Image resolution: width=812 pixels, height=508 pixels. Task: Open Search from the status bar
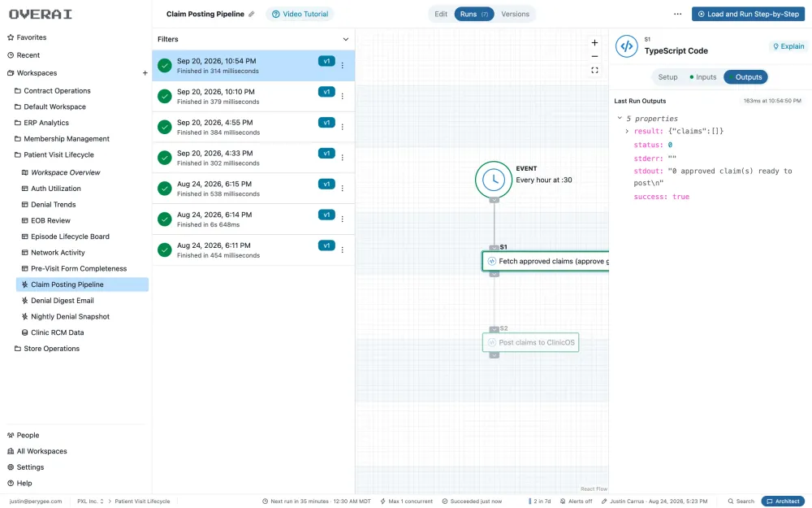[741, 501]
